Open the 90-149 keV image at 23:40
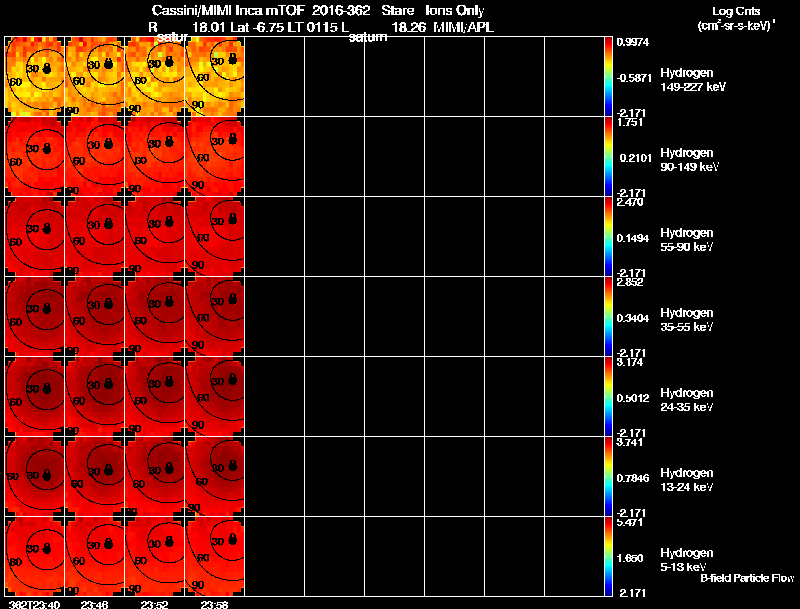The image size is (800, 609). (35, 157)
